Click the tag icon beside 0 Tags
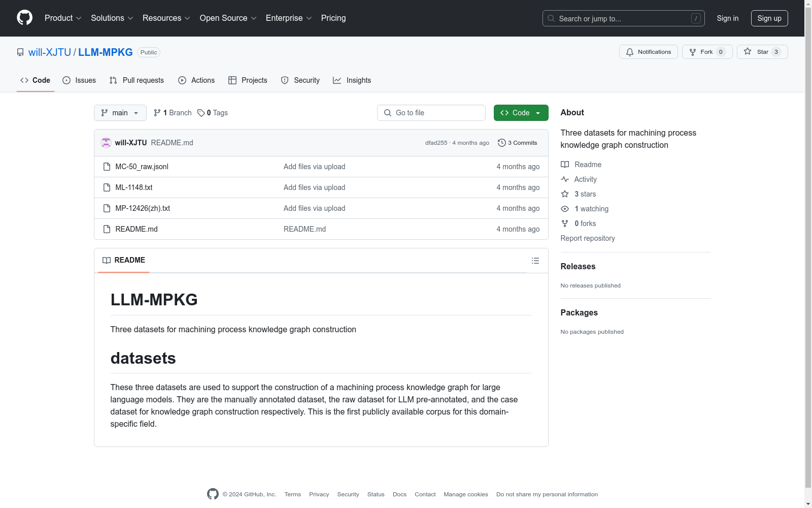Viewport: 812px width, 508px height. coord(201,113)
